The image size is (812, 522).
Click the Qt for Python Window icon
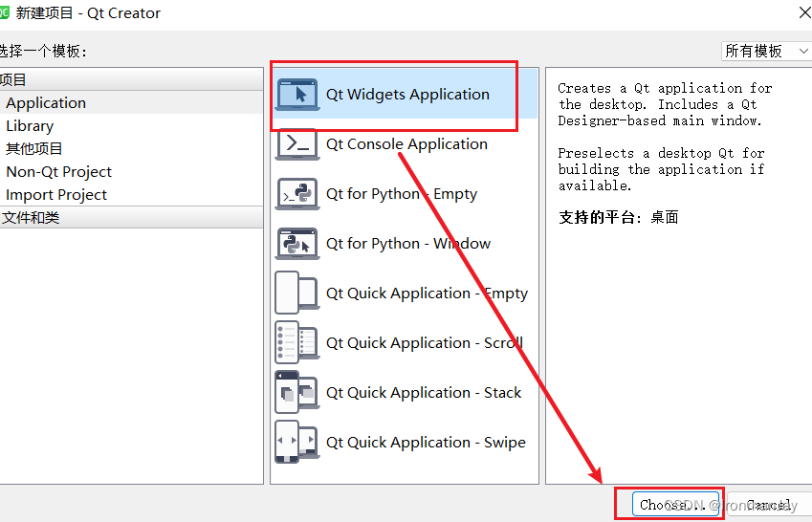(296, 244)
